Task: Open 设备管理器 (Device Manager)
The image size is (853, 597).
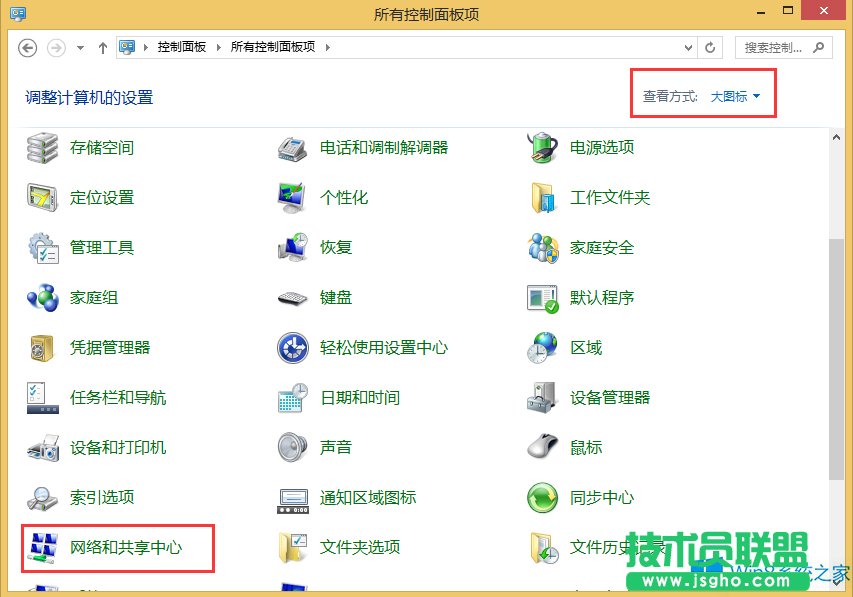Action: [x=610, y=397]
